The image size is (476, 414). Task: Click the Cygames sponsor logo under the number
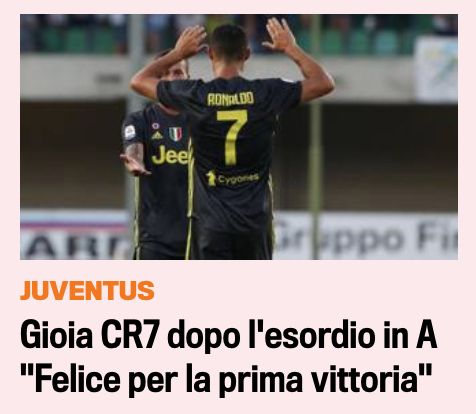coord(232,179)
